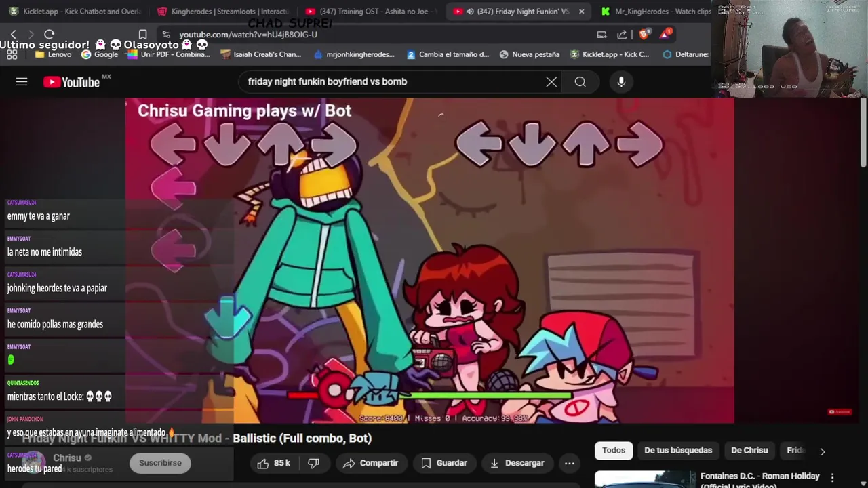Open the Nueva pestaña bookmark
This screenshot has height=488, width=868.
click(x=529, y=54)
